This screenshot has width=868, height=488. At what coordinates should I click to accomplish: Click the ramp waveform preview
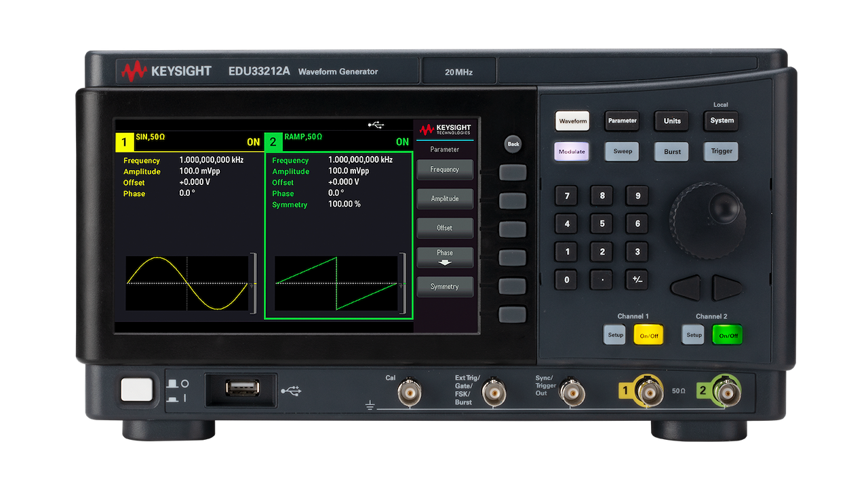pos(336,283)
